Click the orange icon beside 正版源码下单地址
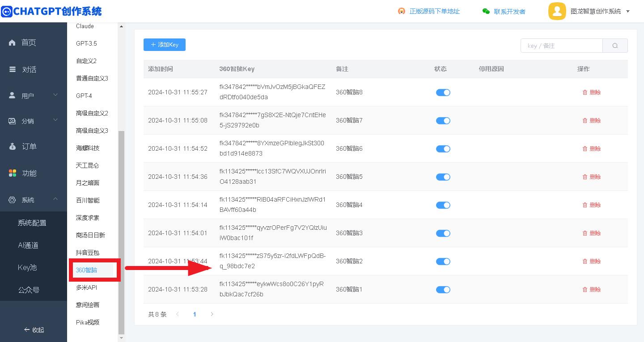The height and width of the screenshot is (342, 644). click(402, 11)
